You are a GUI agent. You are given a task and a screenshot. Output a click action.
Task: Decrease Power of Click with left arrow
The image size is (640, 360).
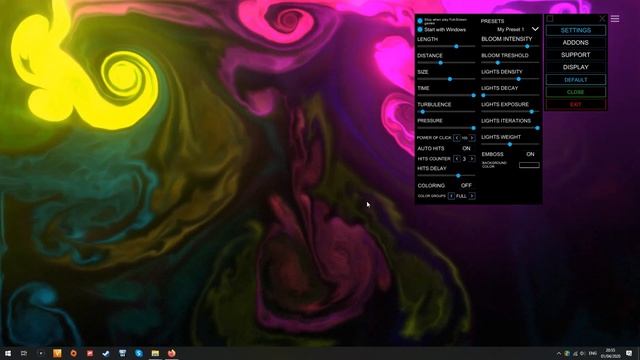[x=457, y=138]
